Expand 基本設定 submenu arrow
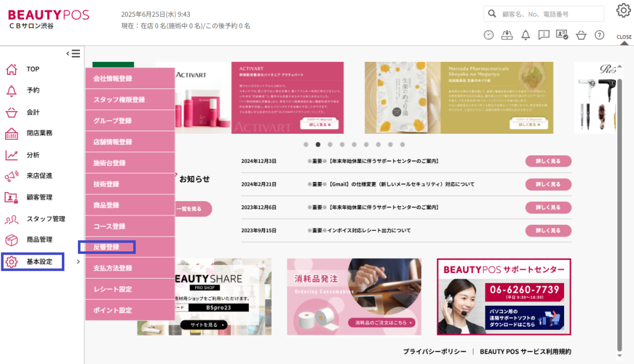 click(x=78, y=262)
